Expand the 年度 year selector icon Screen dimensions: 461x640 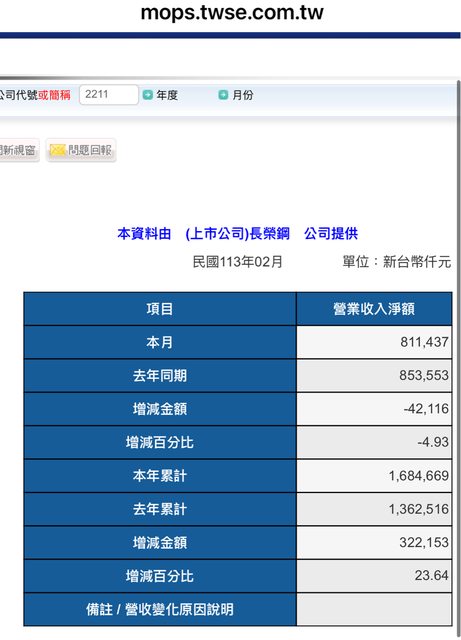(147, 95)
